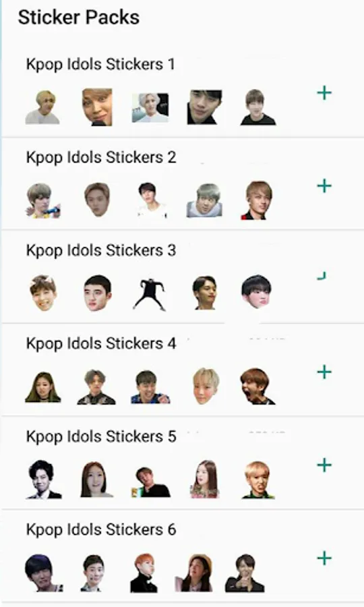The height and width of the screenshot is (607, 364).
Task: Tap the loading indicator of Stickers 3
Action: tap(322, 276)
